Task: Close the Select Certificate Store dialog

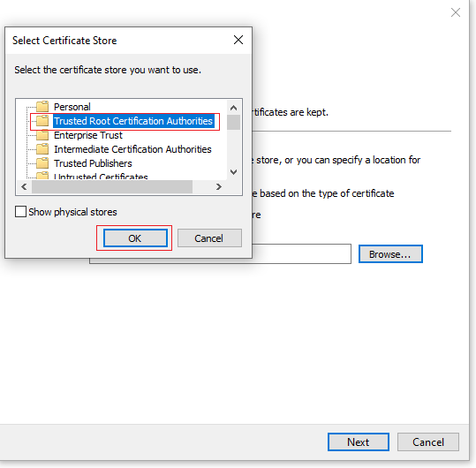Action: pyautogui.click(x=238, y=40)
